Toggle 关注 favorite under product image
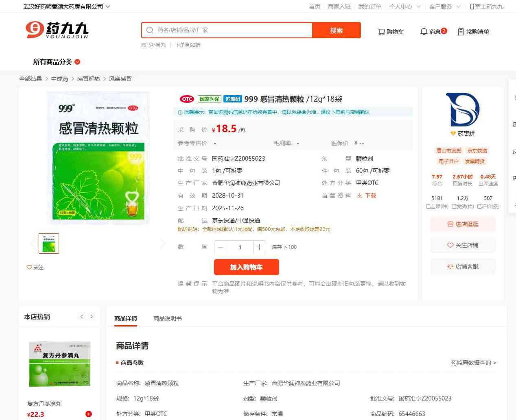516x420 pixels. 35,267
